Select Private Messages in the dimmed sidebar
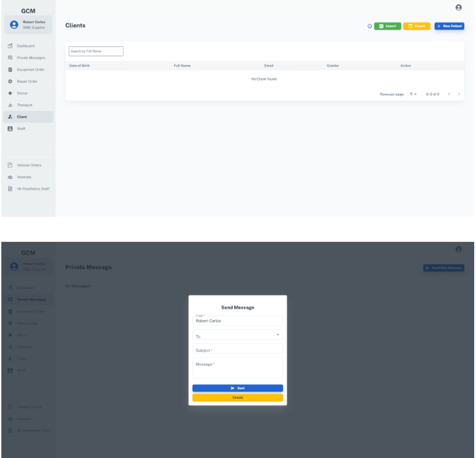 point(28,300)
